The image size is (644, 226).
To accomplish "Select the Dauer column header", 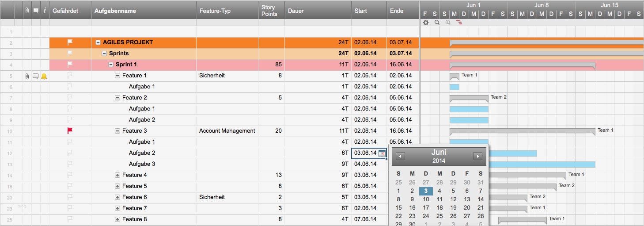I will 318,11.
